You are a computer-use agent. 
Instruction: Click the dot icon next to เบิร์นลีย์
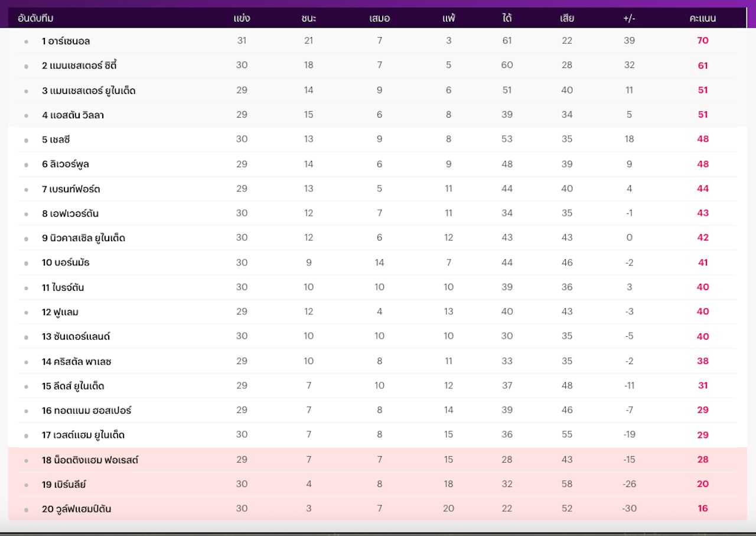pyautogui.click(x=26, y=485)
